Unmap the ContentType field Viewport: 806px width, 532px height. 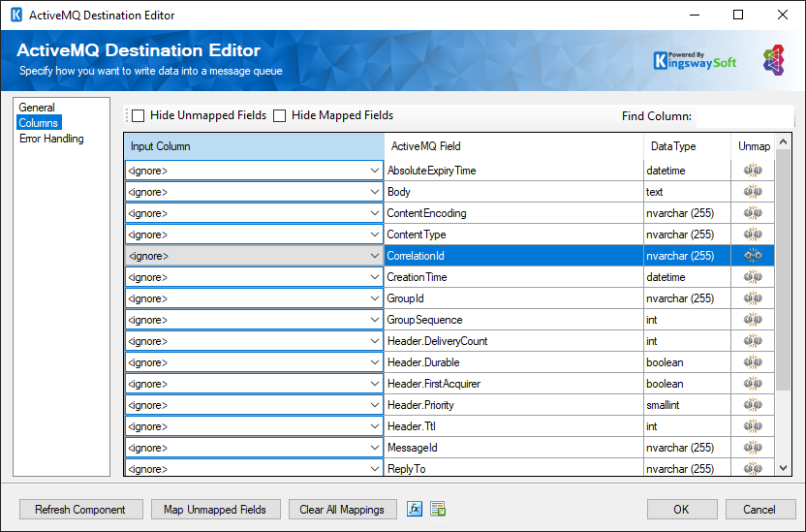point(753,235)
